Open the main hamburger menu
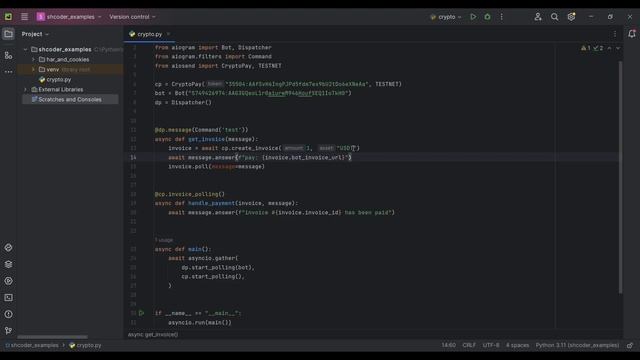 click(24, 17)
